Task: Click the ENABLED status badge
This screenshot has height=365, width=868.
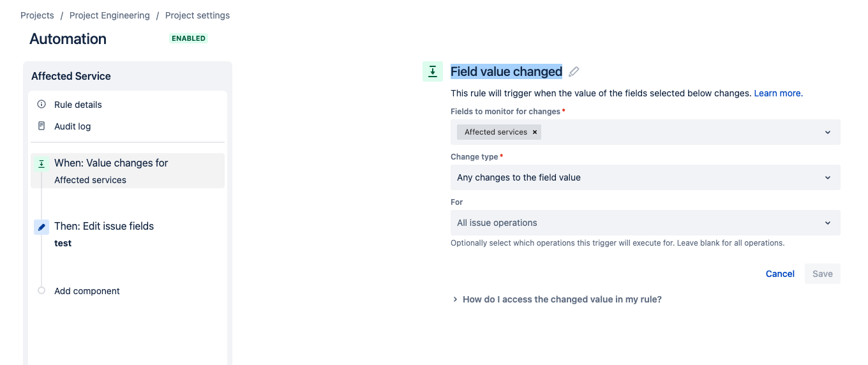Action: 189,38
